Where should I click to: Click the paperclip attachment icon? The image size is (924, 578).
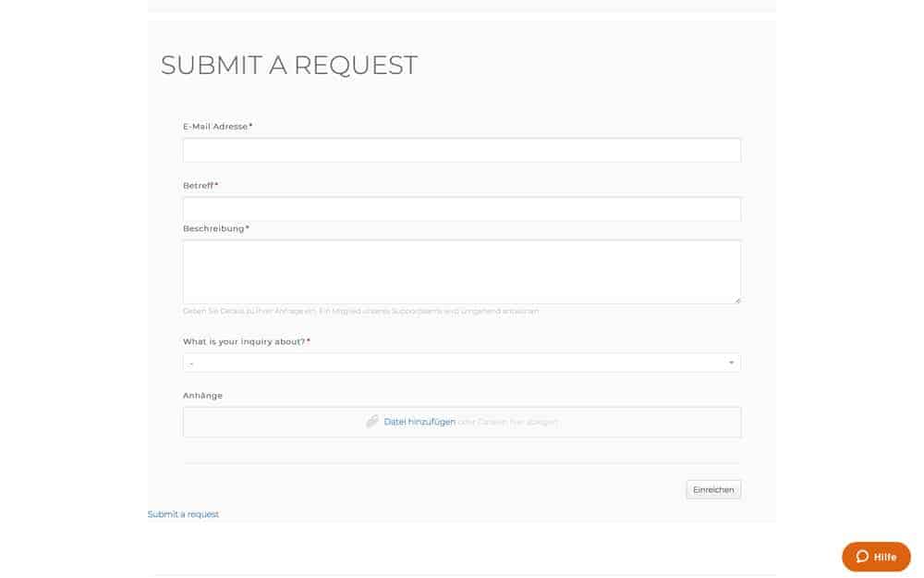point(371,422)
